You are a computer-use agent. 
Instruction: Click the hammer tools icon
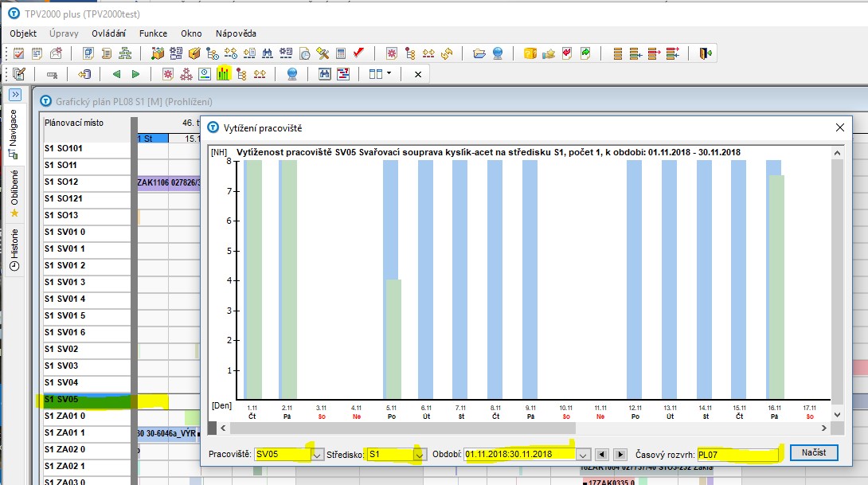[x=323, y=53]
